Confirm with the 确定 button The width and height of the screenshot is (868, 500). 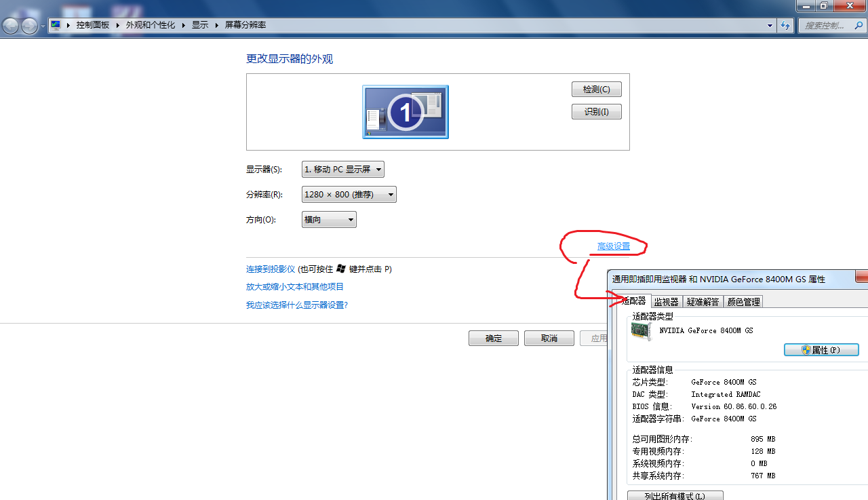pos(494,339)
